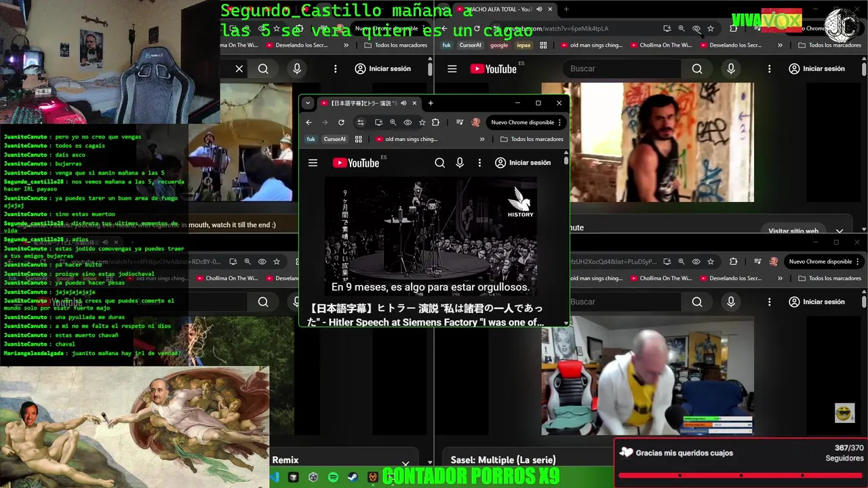Open Chrome three-dot menu in the front window

coord(559,123)
